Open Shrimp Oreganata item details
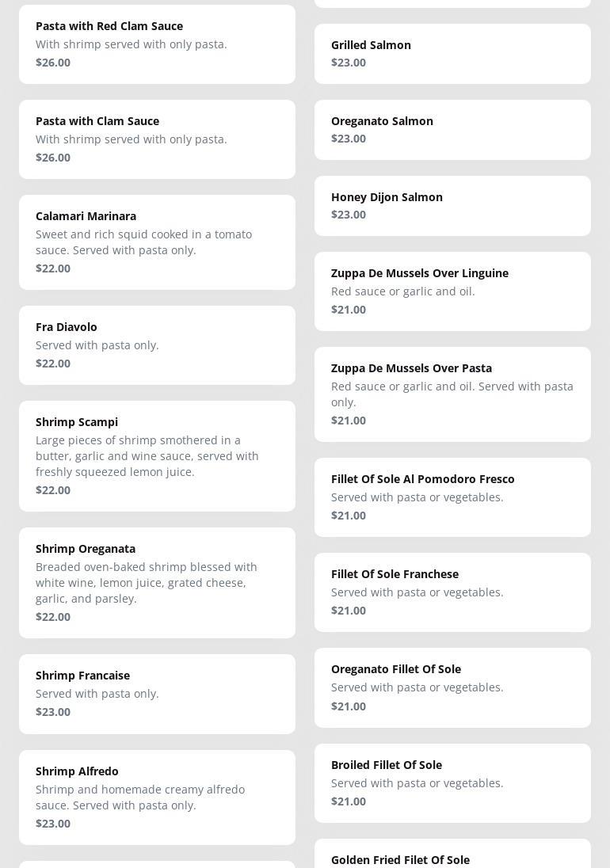Screen dimensions: 610x868 coord(157,583)
